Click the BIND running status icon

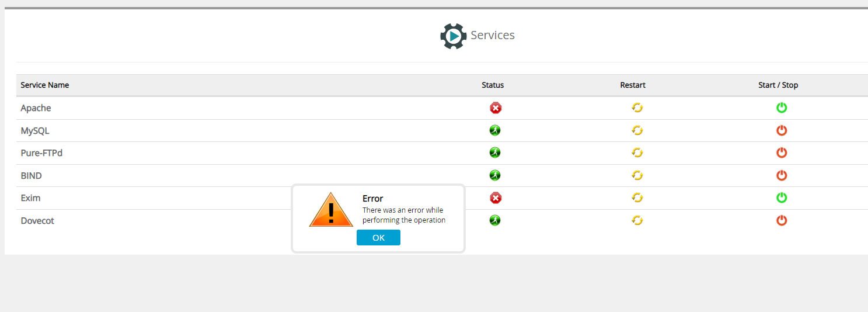pos(495,175)
